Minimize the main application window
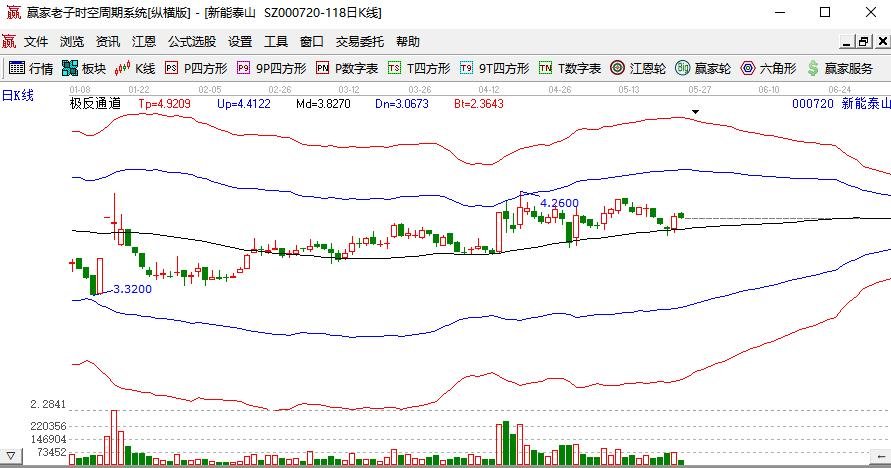The height and width of the screenshot is (468, 891). point(780,12)
